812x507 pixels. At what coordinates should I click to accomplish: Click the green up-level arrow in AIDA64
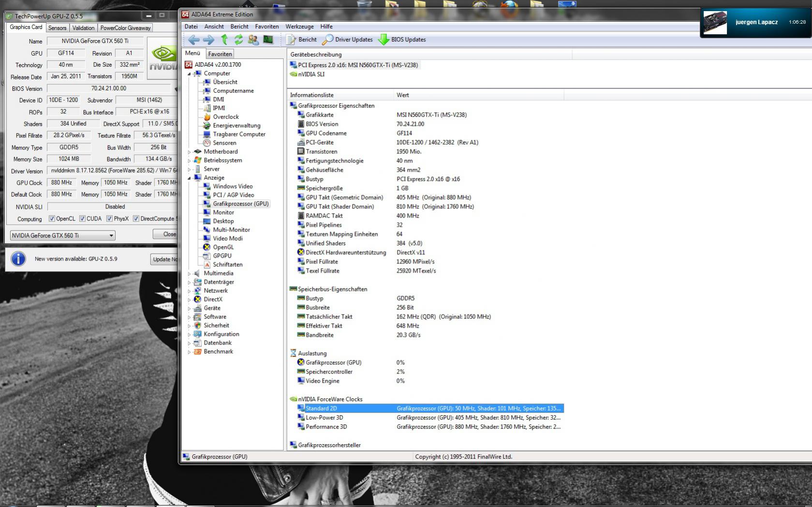pos(224,40)
